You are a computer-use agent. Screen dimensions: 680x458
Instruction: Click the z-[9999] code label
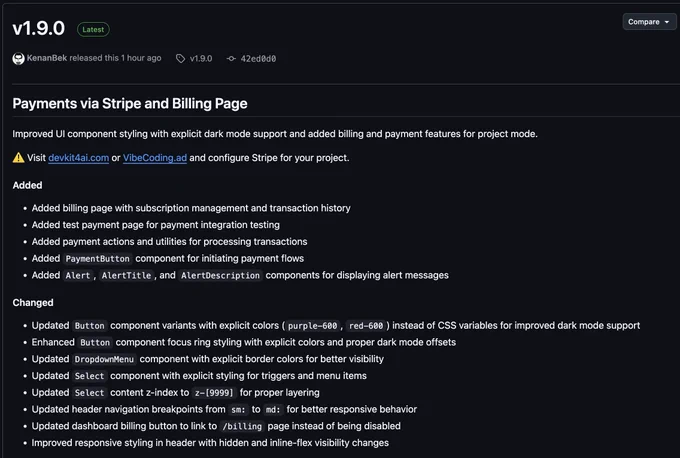pyautogui.click(x=214, y=393)
